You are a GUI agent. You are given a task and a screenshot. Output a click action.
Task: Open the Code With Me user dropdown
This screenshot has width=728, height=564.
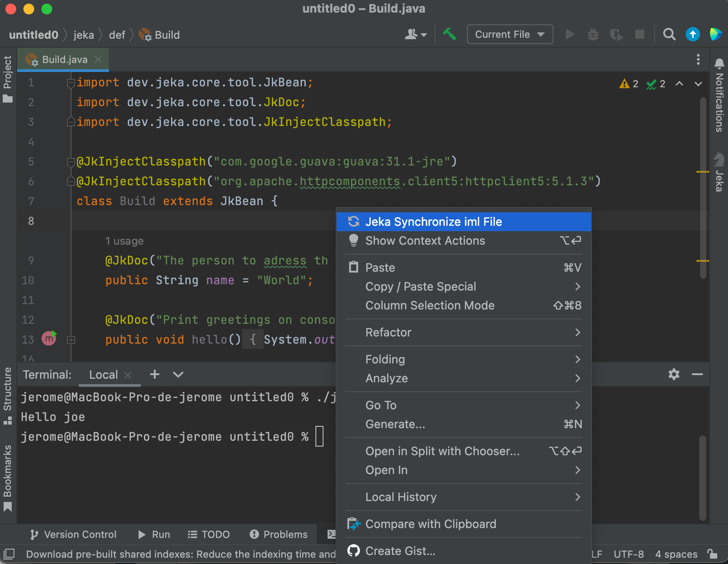(416, 34)
